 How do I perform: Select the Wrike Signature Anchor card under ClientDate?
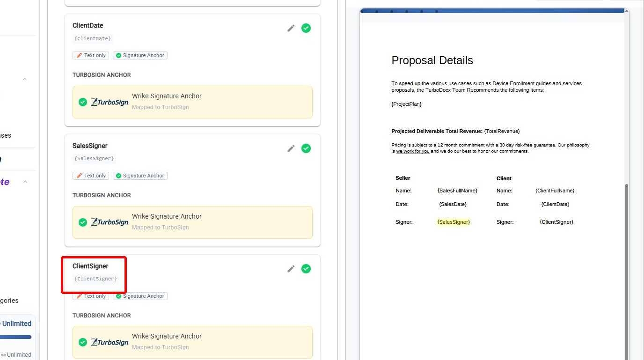[x=192, y=102]
